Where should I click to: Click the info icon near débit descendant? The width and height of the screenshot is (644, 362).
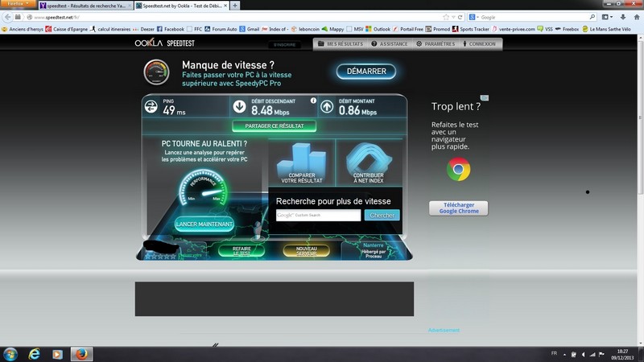click(x=313, y=101)
